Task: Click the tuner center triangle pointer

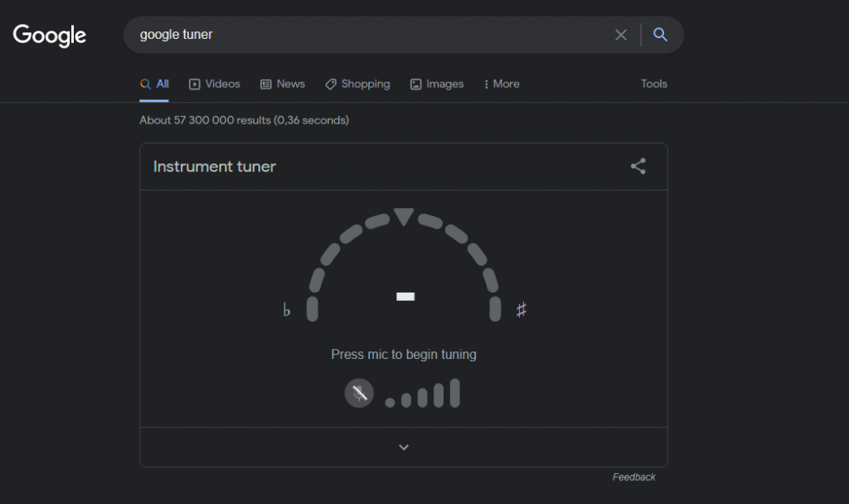Action: click(x=404, y=217)
